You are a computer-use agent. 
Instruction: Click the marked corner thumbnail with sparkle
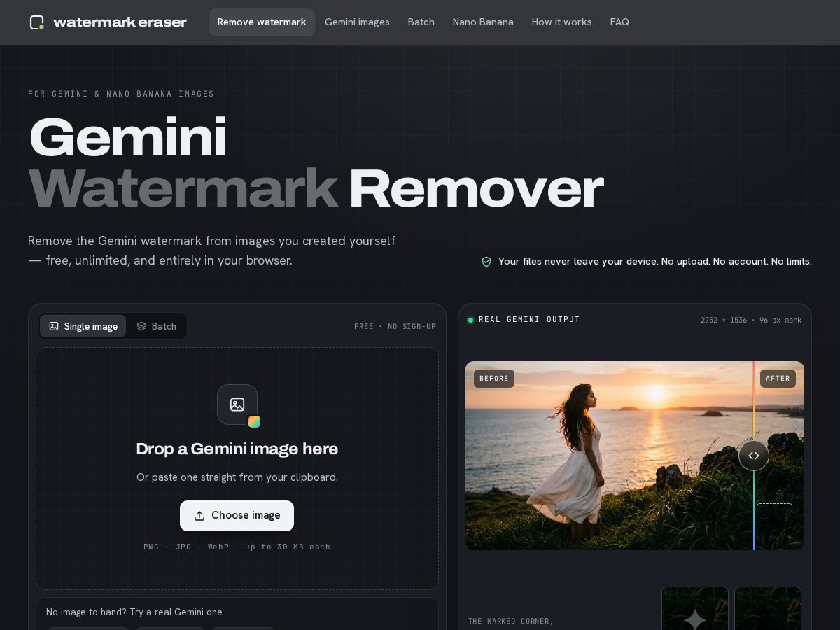click(695, 608)
